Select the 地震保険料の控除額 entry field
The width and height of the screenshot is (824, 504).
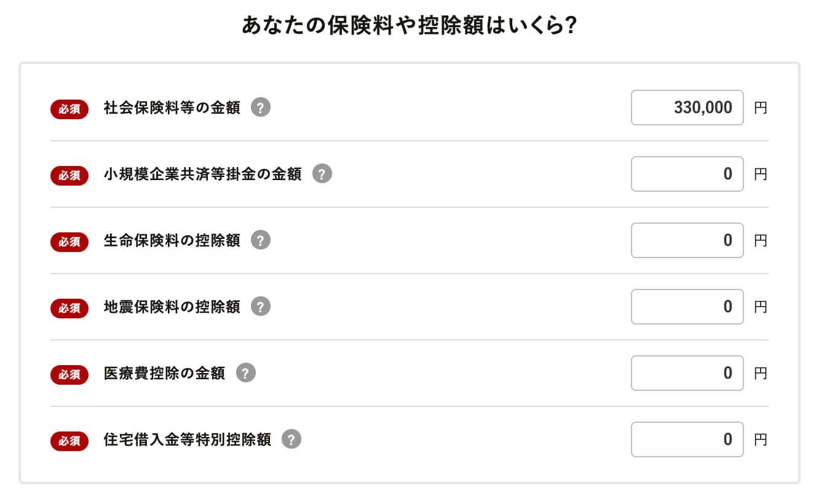coord(687,307)
